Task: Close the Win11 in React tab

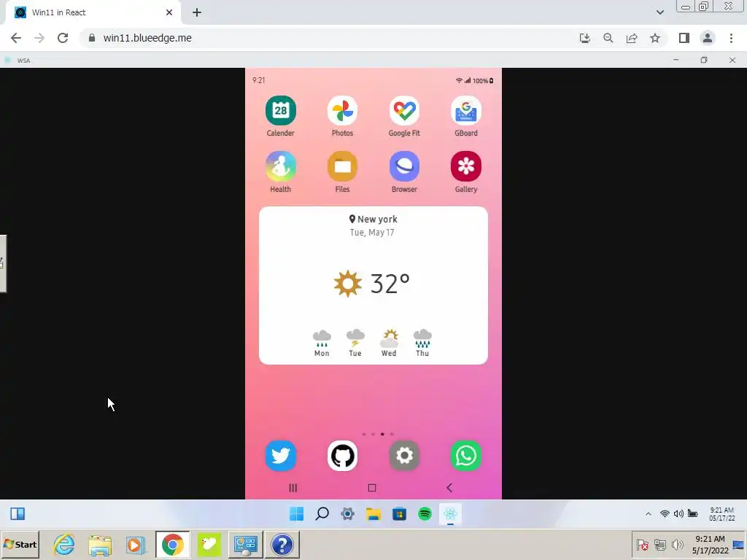Action: [169, 13]
